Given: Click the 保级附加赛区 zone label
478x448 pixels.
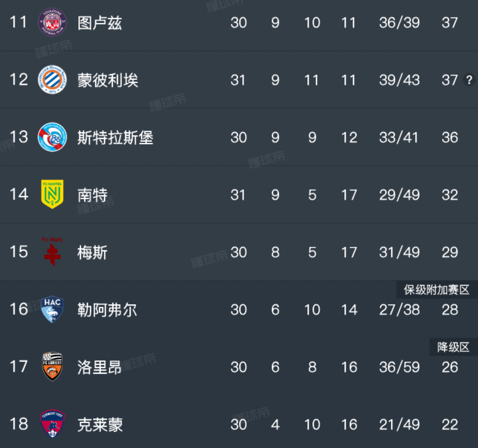Looking at the screenshot, I should click(436, 290).
